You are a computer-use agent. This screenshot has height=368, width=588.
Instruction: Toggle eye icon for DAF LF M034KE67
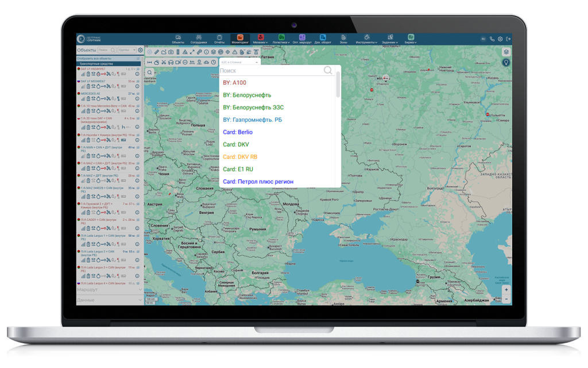[x=139, y=82]
